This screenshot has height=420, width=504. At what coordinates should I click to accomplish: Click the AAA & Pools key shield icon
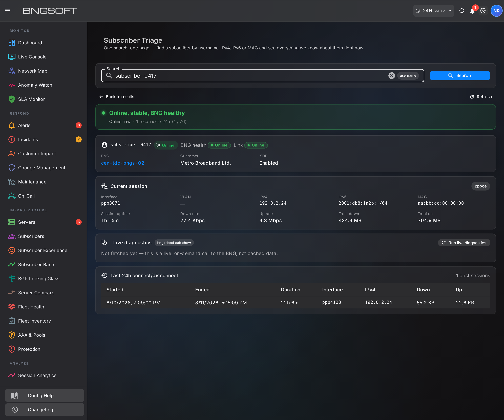12,335
